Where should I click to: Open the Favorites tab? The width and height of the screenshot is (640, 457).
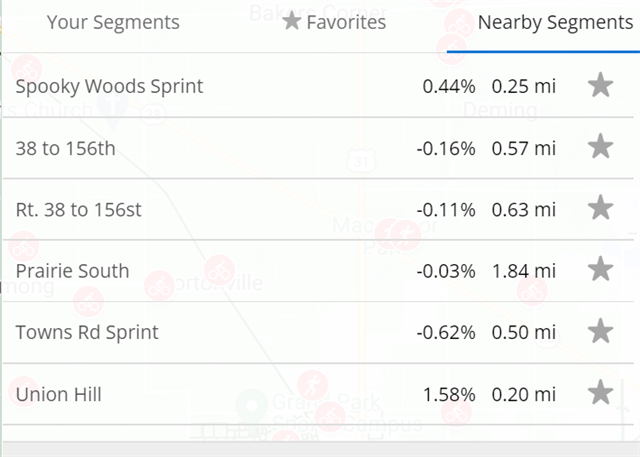point(334,22)
